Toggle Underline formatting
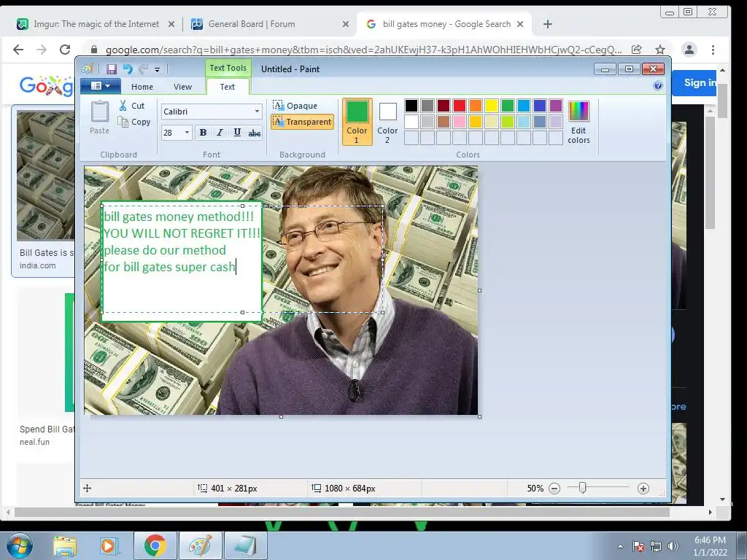Image resolution: width=747 pixels, height=560 pixels. click(x=237, y=133)
